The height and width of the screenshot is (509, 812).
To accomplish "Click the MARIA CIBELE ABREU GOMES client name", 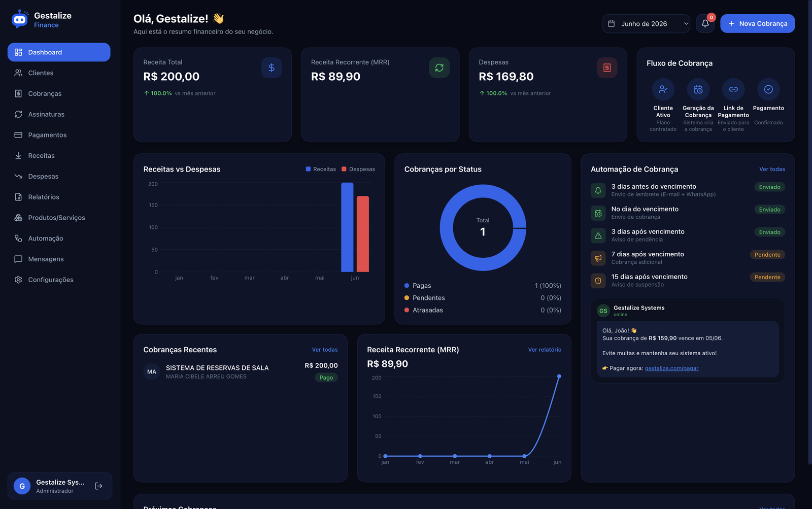I will click(206, 377).
